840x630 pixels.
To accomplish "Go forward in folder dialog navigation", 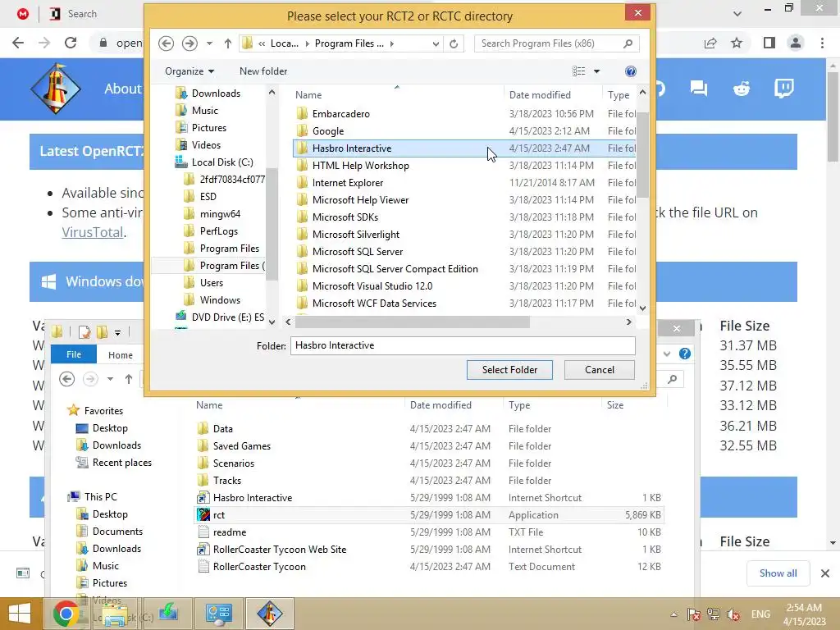I will pyautogui.click(x=189, y=43).
